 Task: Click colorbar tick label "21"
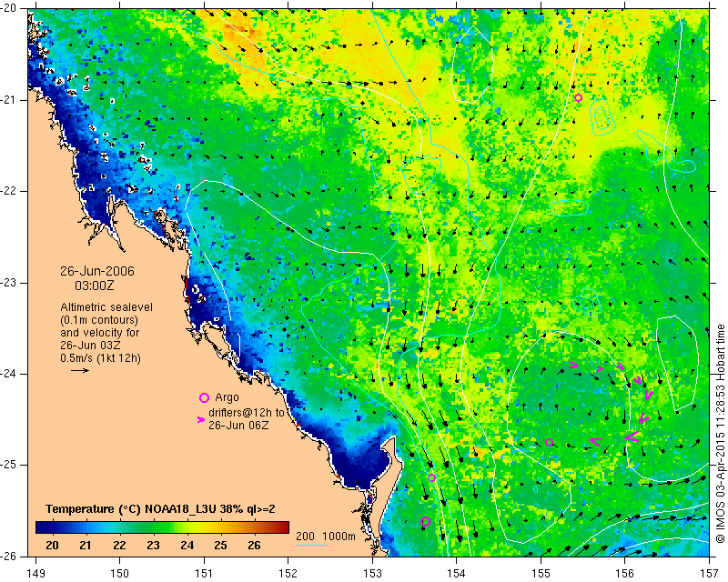point(86,545)
